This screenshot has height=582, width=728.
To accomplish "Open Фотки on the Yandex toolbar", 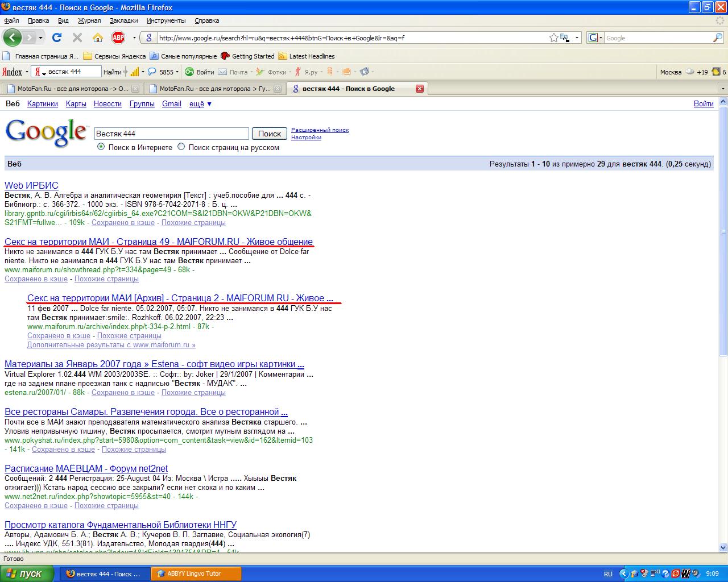I will 271,72.
